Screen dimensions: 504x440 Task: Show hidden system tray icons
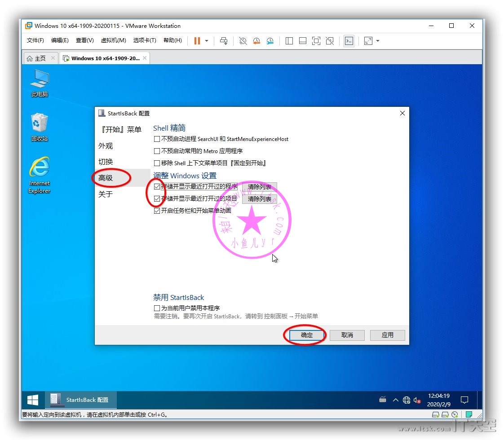396,400
